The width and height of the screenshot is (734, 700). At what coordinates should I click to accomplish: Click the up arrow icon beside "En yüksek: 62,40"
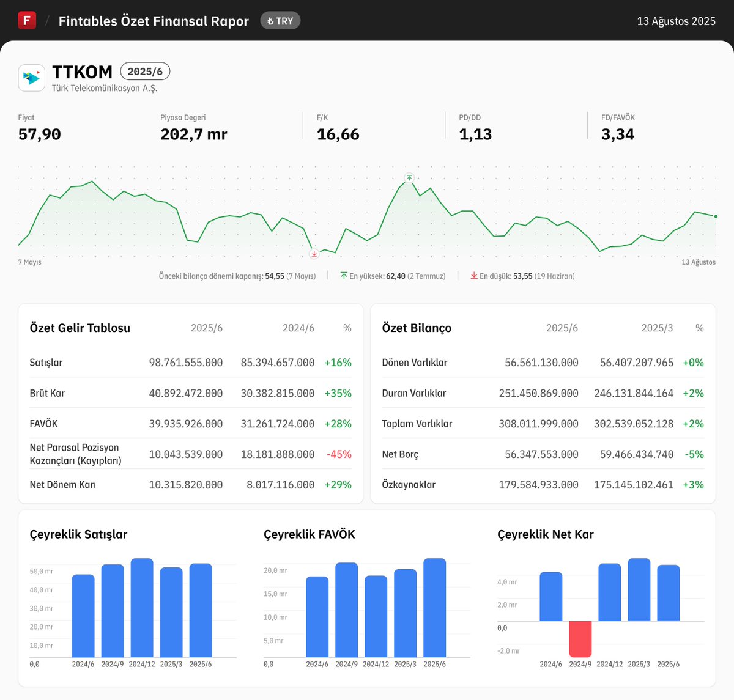pyautogui.click(x=344, y=276)
